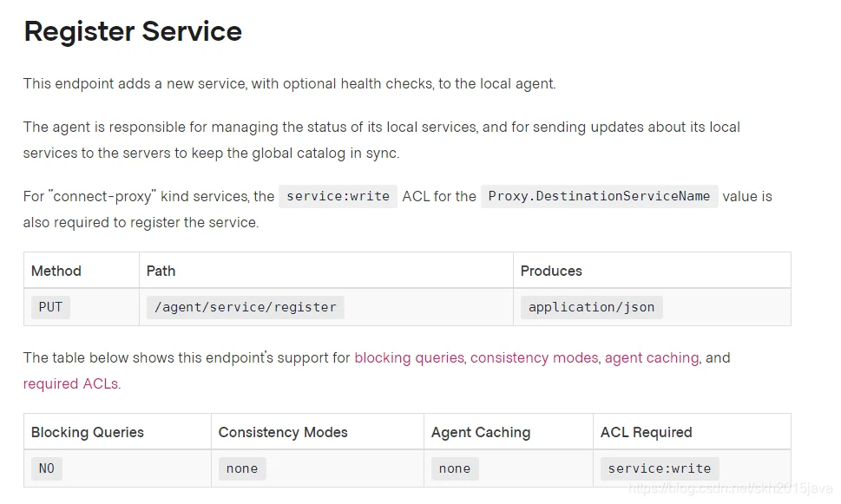Screen dimensions: 841x504
Task: Click service:write code in the connect-proxy paragraph
Action: coord(338,196)
